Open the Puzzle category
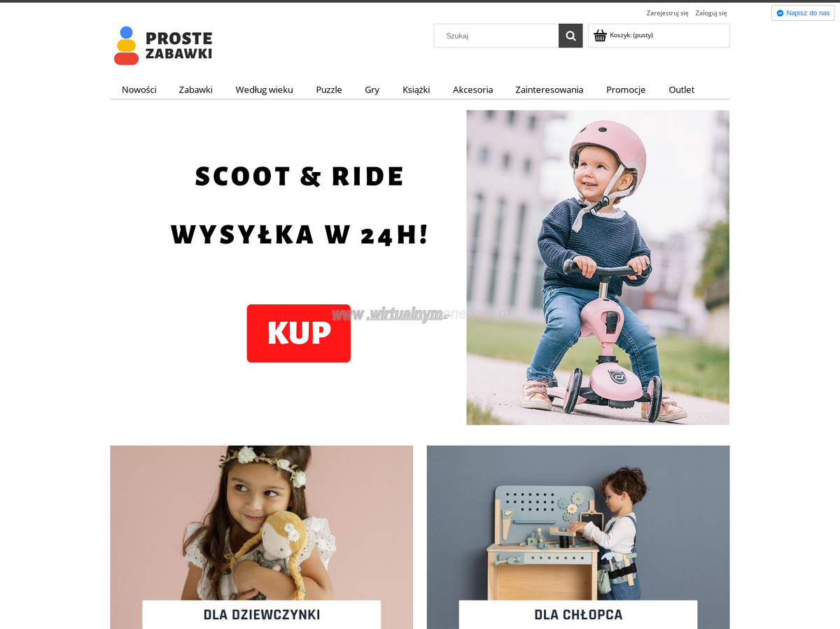This screenshot has height=629, width=840. click(x=329, y=90)
